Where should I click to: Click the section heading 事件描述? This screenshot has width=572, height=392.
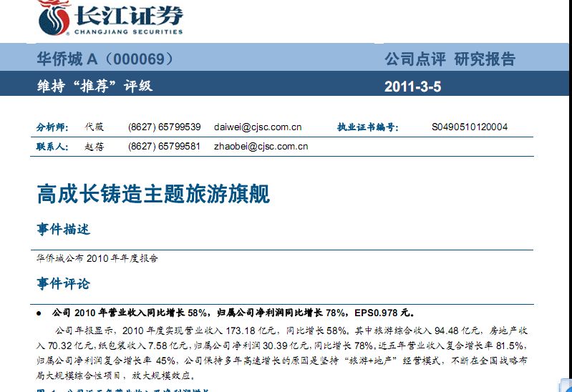pyautogui.click(x=63, y=230)
